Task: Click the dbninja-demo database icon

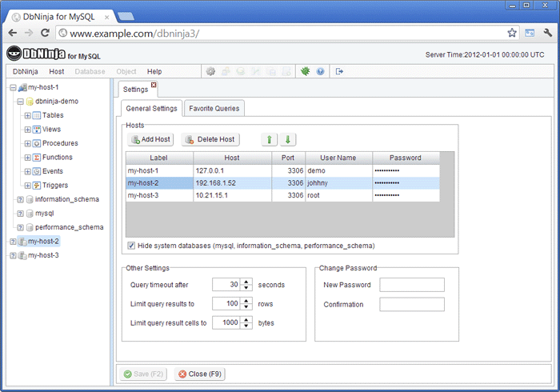Action: 30,102
